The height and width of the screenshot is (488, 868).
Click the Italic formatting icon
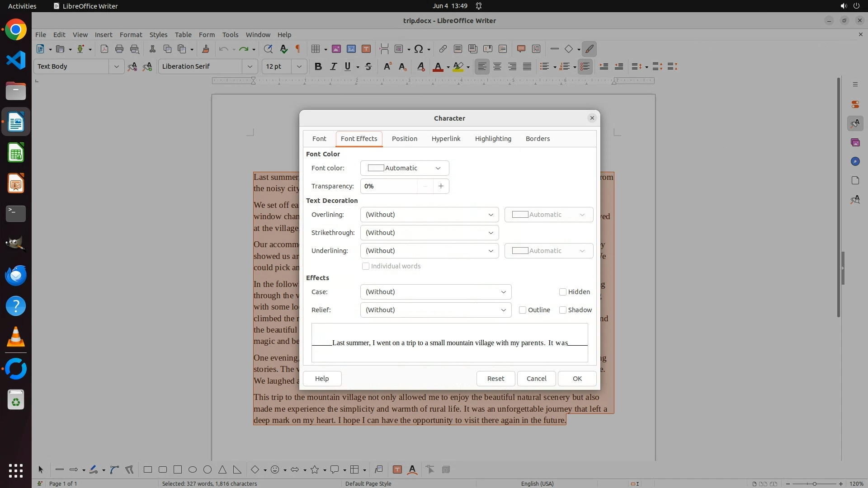pos(333,66)
